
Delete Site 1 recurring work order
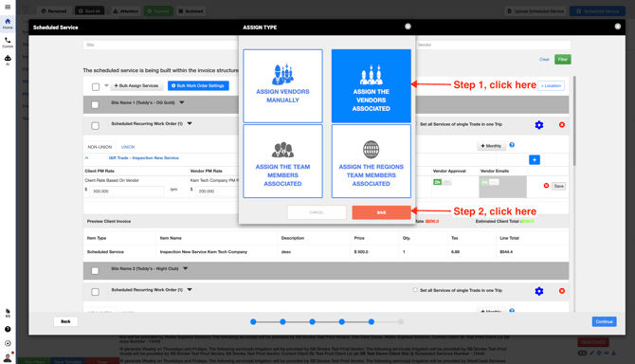tap(562, 125)
